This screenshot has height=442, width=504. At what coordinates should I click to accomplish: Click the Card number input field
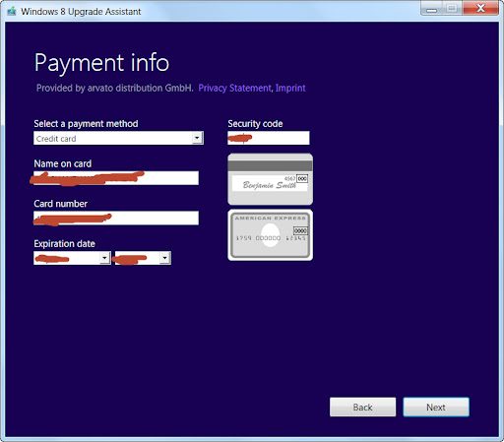click(x=116, y=218)
